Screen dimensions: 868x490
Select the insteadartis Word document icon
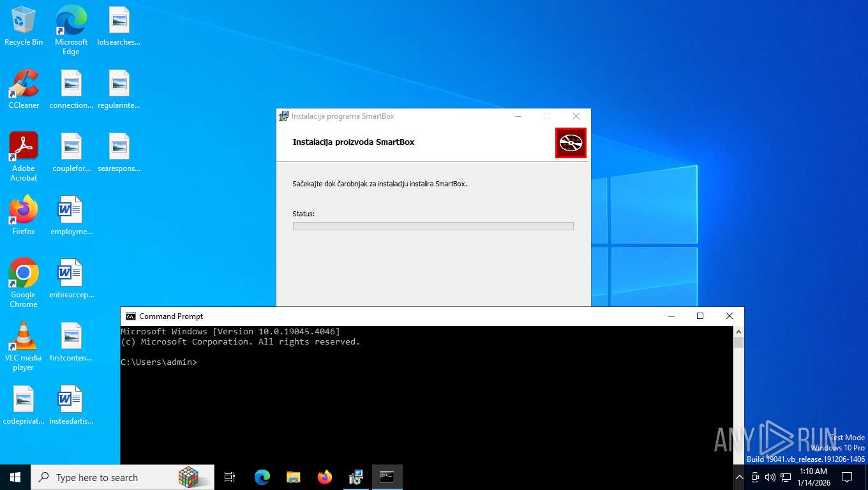[71, 405]
